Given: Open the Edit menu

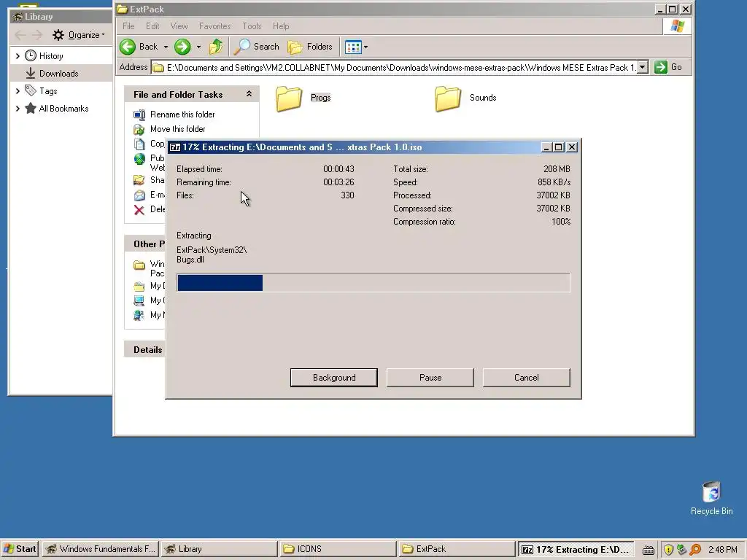Looking at the screenshot, I should tap(152, 26).
